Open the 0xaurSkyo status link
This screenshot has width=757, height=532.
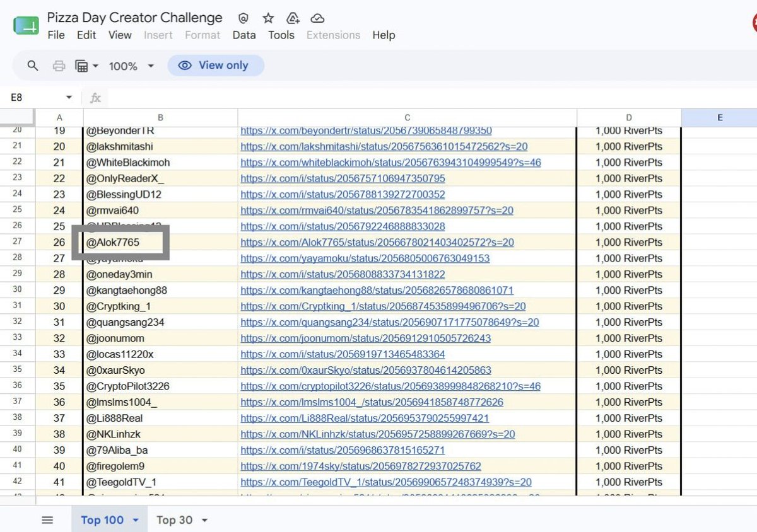click(x=366, y=371)
